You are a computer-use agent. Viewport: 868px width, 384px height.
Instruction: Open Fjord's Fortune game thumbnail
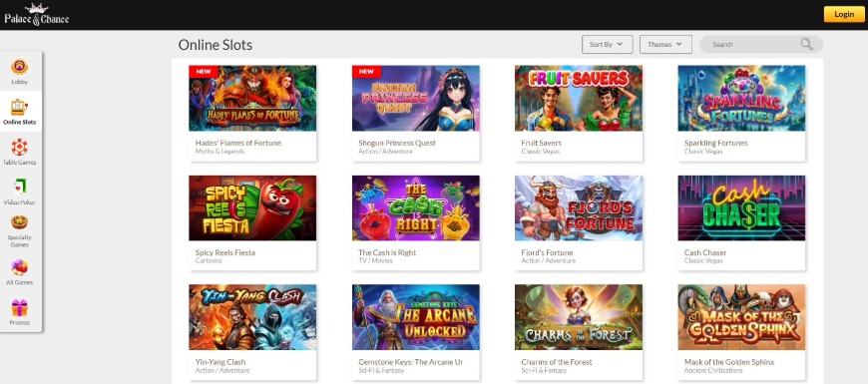pyautogui.click(x=579, y=208)
